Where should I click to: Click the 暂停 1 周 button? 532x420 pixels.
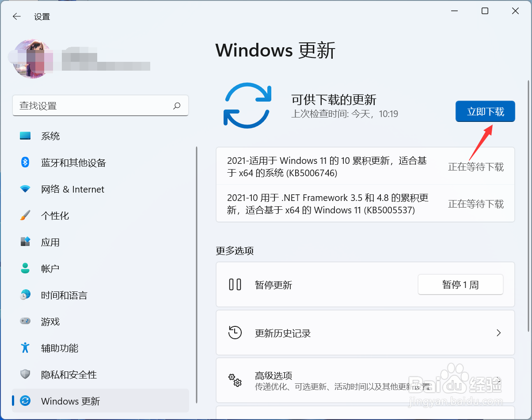coord(460,285)
